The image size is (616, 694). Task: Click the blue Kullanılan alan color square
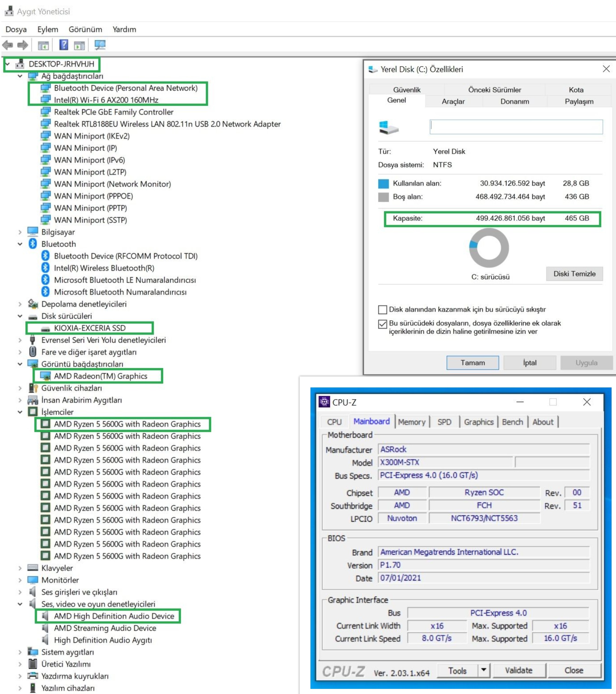coord(383,184)
